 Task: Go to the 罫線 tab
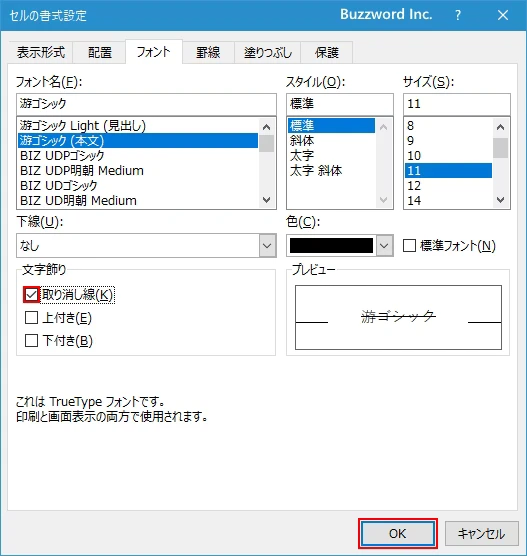pyautogui.click(x=208, y=52)
